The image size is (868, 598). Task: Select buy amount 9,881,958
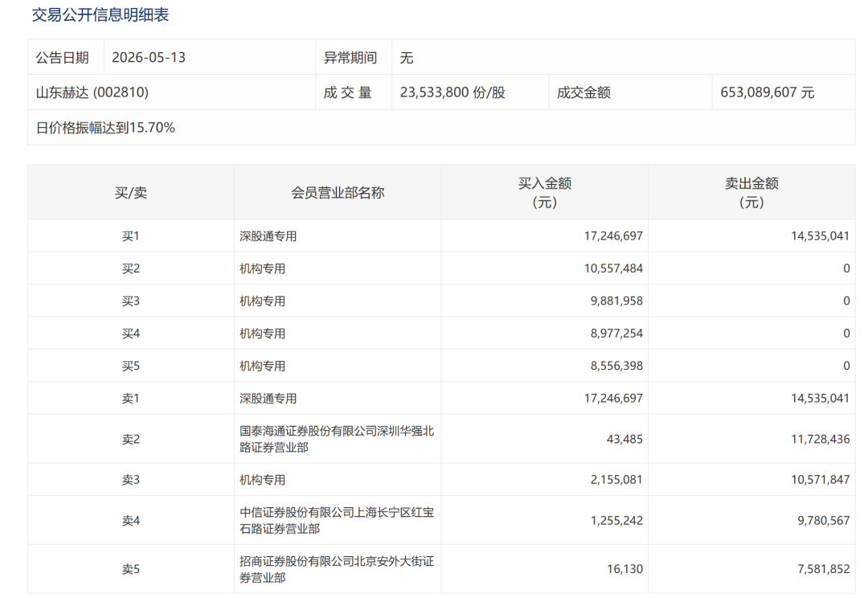(616, 301)
